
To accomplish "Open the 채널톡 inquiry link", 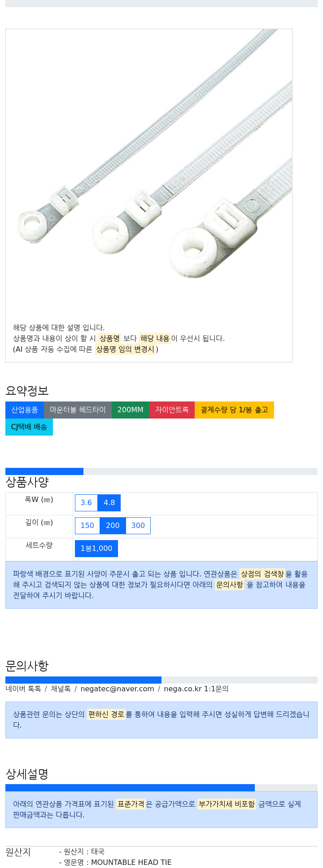I will 61,689.
